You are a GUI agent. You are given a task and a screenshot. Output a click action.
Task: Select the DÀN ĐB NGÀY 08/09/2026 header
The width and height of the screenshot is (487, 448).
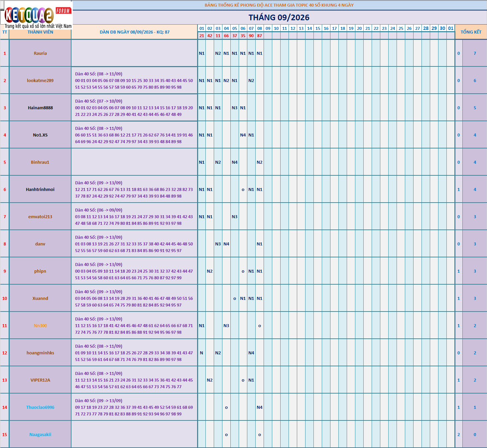(135, 32)
